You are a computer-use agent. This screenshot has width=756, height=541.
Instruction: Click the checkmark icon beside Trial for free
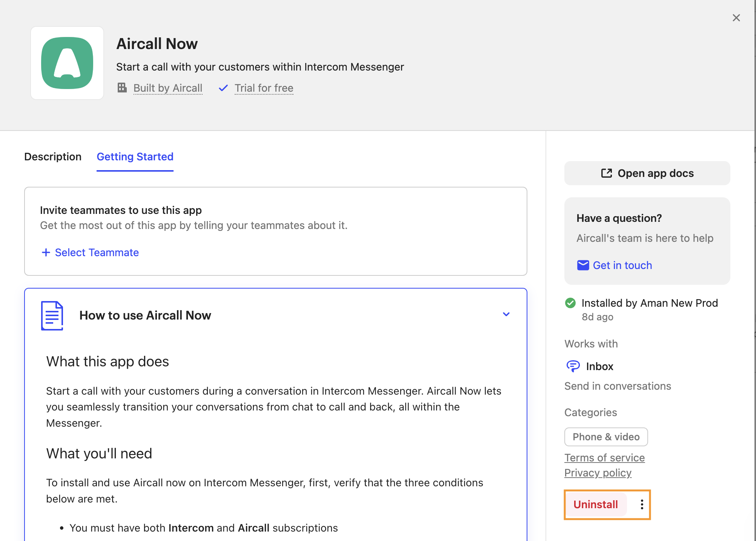[223, 88]
